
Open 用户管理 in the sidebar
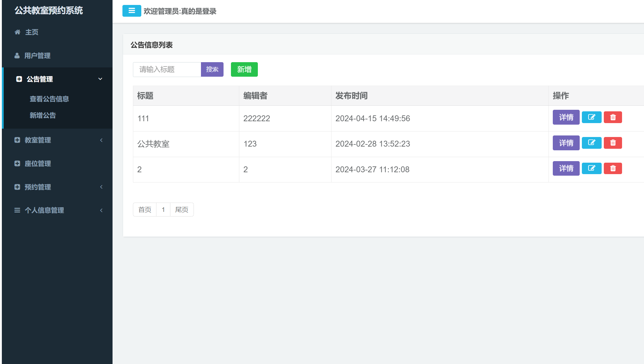click(37, 56)
